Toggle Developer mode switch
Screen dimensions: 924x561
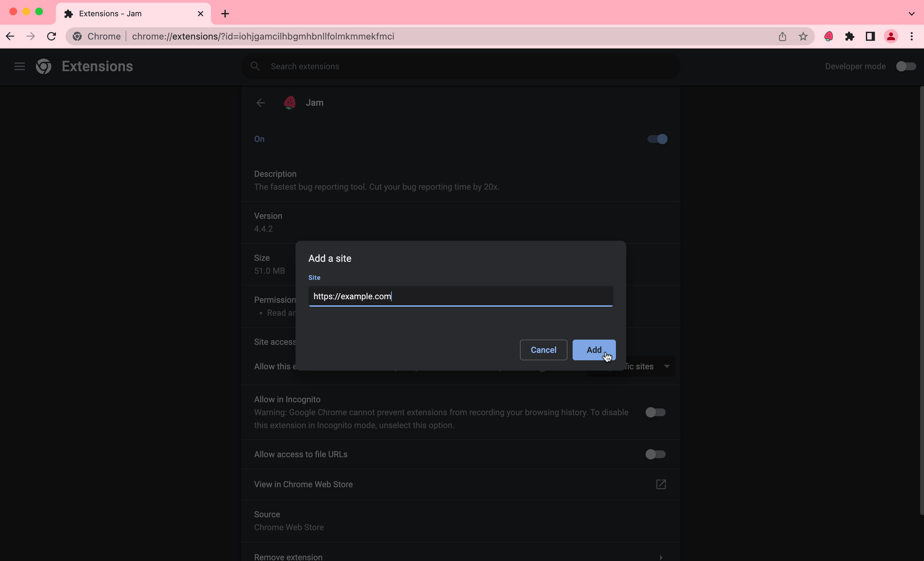(x=905, y=66)
